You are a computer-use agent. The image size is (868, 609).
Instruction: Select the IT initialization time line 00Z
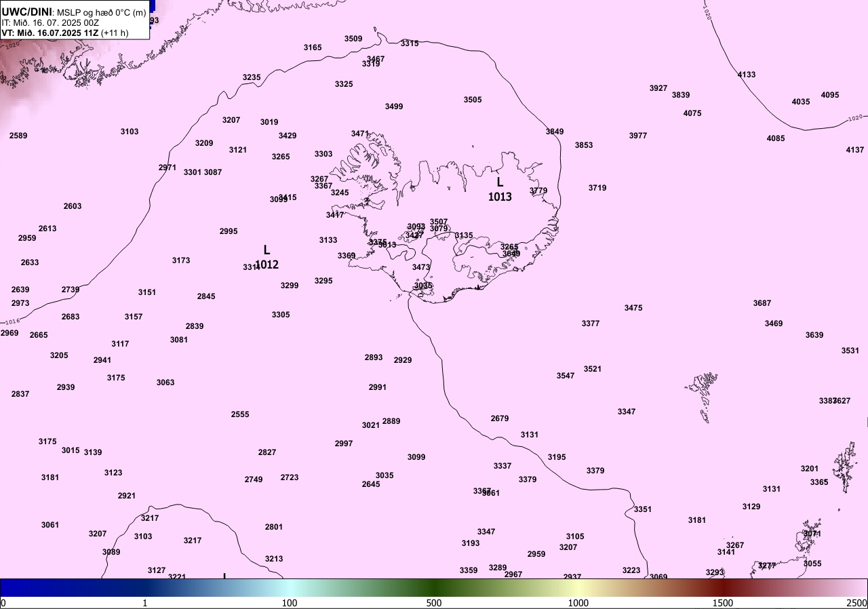click(50, 22)
